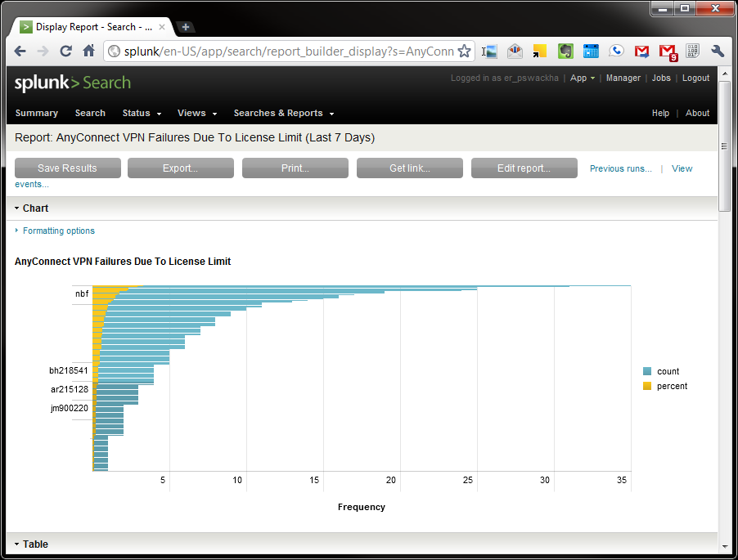Click the scrollbar down arrow
This screenshot has width=738, height=560.
724,546
